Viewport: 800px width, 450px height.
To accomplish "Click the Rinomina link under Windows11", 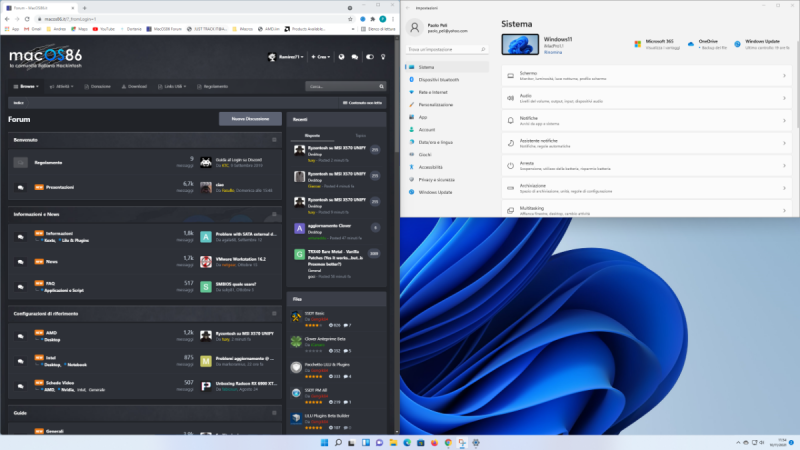I will [x=553, y=53].
